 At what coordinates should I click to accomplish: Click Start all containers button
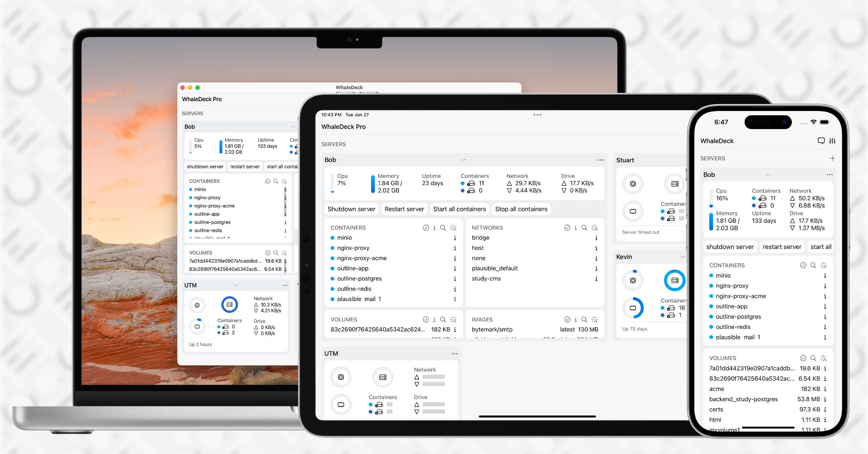pos(459,209)
